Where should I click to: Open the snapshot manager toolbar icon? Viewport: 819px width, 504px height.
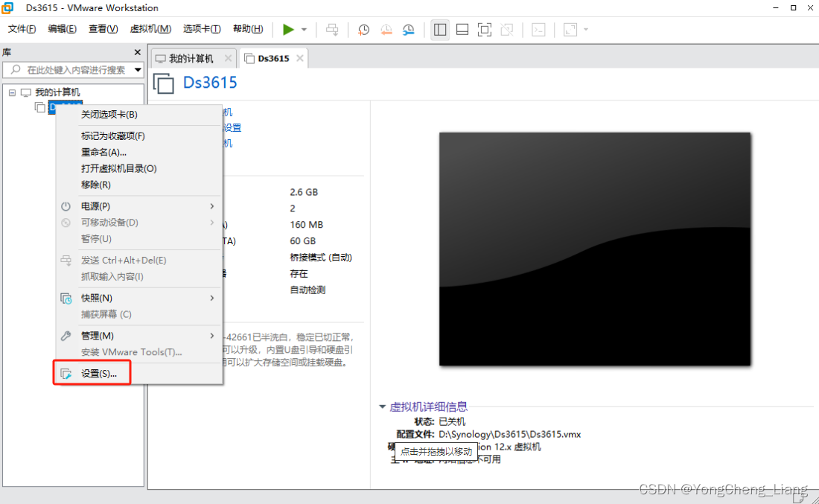[409, 30]
